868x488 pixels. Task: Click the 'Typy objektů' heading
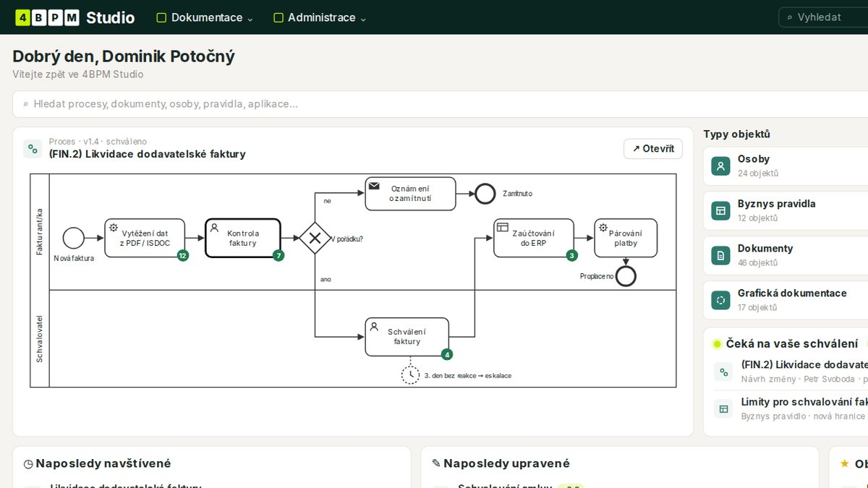(736, 134)
